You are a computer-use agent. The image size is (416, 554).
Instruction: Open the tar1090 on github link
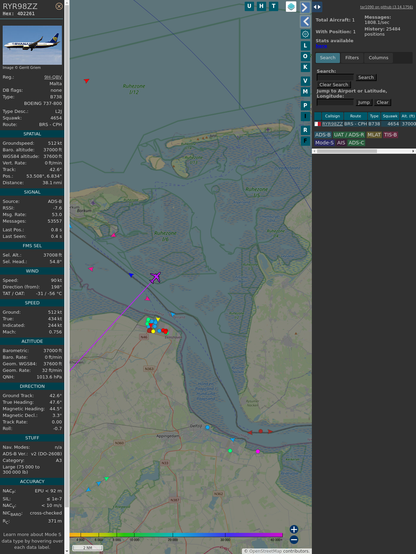coord(386,7)
